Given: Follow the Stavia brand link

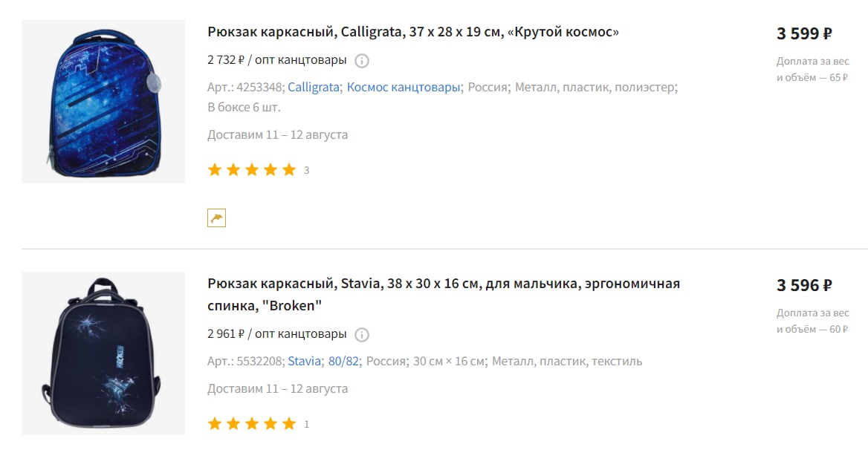Looking at the screenshot, I should (304, 361).
